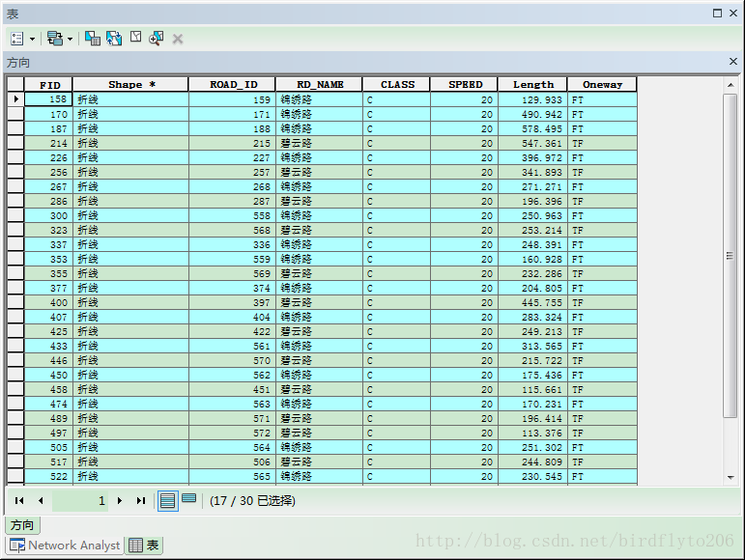
Task: Click FID cell 450
Action: (x=48, y=375)
